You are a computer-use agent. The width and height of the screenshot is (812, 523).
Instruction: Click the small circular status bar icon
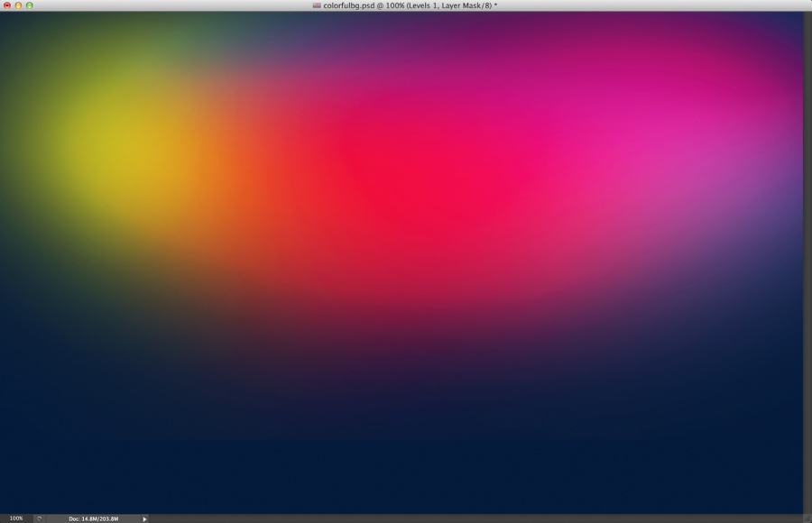(x=39, y=518)
